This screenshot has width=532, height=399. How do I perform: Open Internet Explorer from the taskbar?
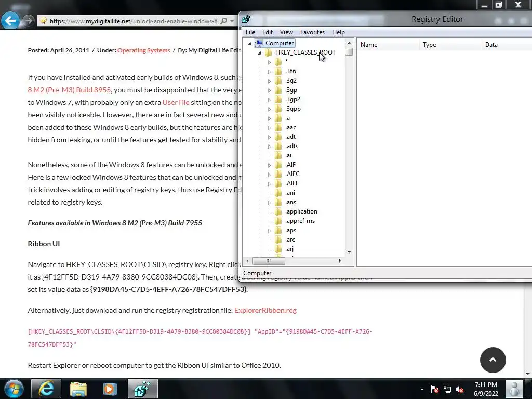click(x=46, y=389)
